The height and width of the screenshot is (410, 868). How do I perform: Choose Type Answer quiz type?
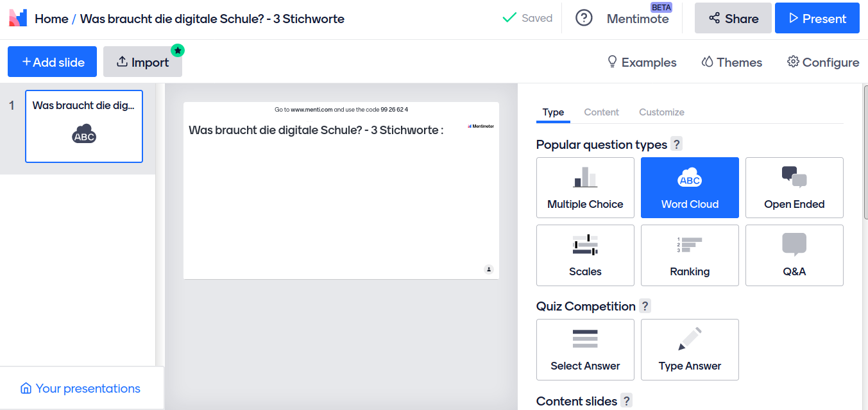[x=690, y=349]
